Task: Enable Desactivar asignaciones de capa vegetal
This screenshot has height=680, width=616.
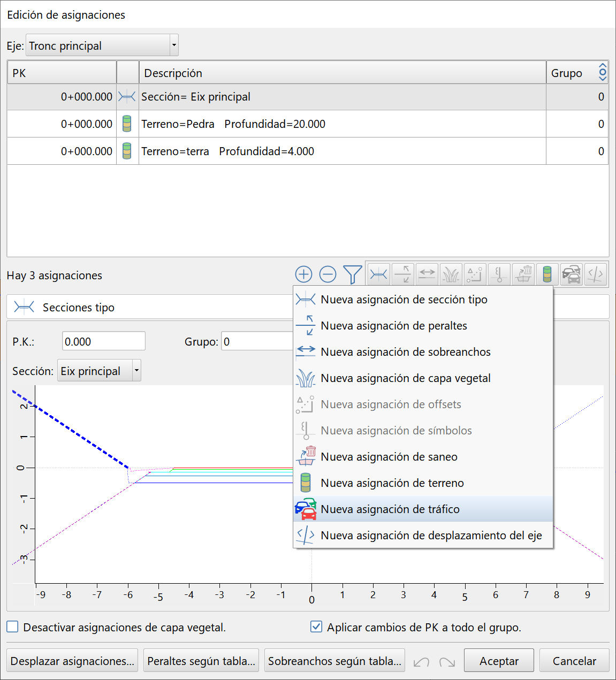Action: [12, 627]
